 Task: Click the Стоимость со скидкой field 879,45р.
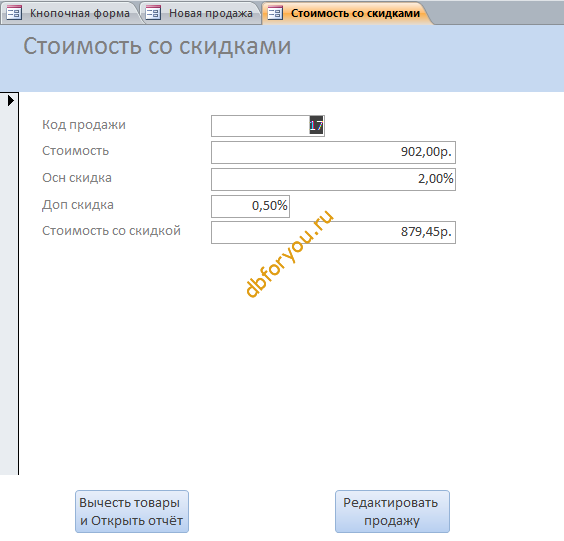(333, 232)
